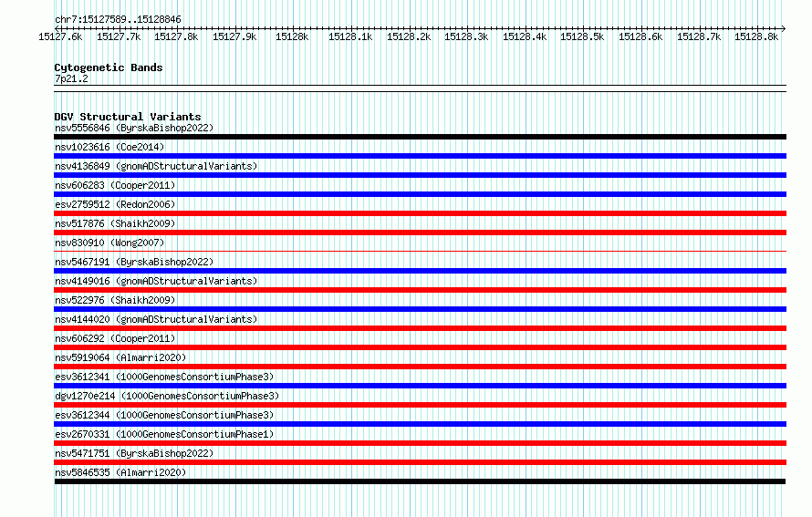Click thin red line under nsv830910

[420, 252]
